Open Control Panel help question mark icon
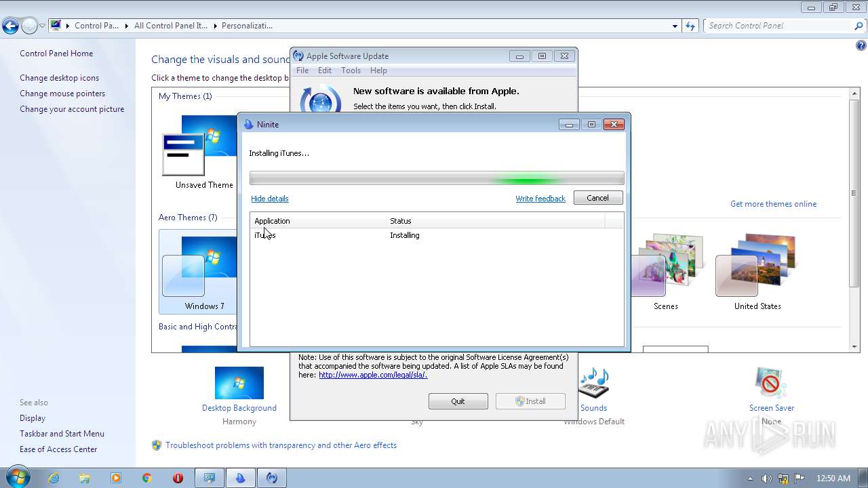Image resolution: width=868 pixels, height=488 pixels. tap(861, 46)
